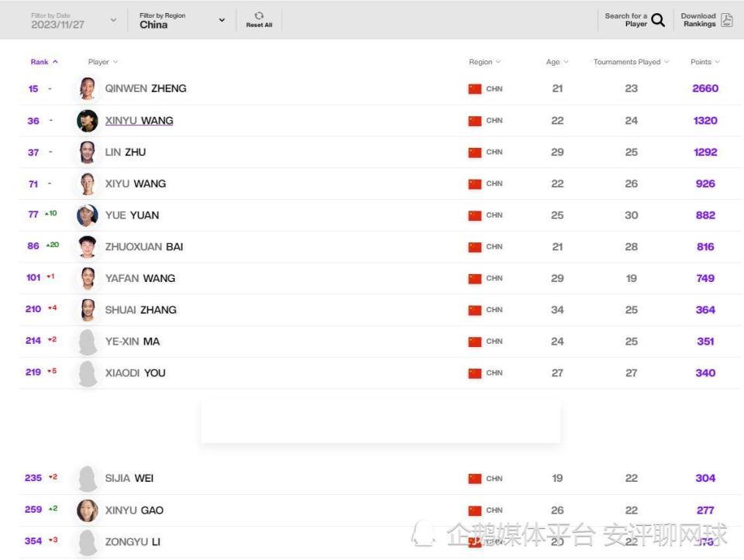This screenshot has height=560, width=744.
Task: Click China flag in Qinwen Zheng row
Action: point(475,89)
